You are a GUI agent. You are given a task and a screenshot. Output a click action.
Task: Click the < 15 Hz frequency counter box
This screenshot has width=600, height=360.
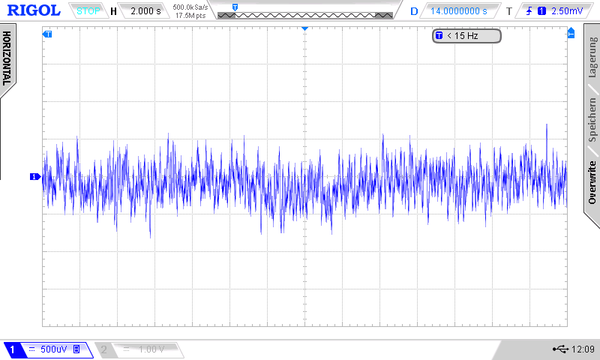466,36
